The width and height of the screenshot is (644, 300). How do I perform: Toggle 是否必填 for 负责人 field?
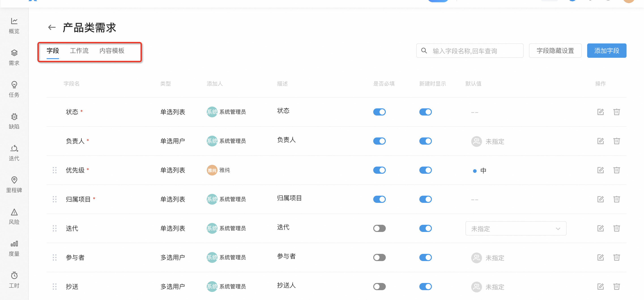point(379,141)
